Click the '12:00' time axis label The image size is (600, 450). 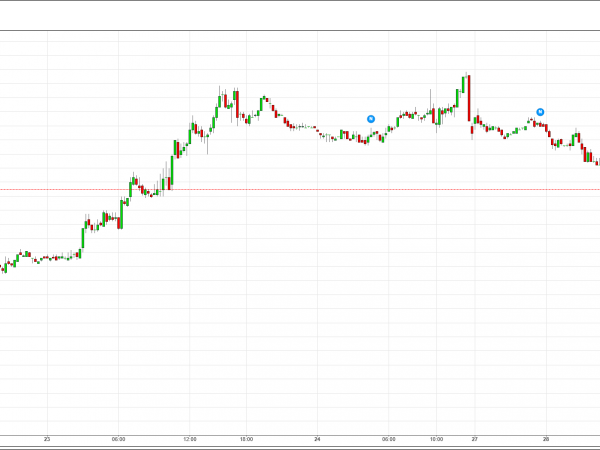point(189,439)
